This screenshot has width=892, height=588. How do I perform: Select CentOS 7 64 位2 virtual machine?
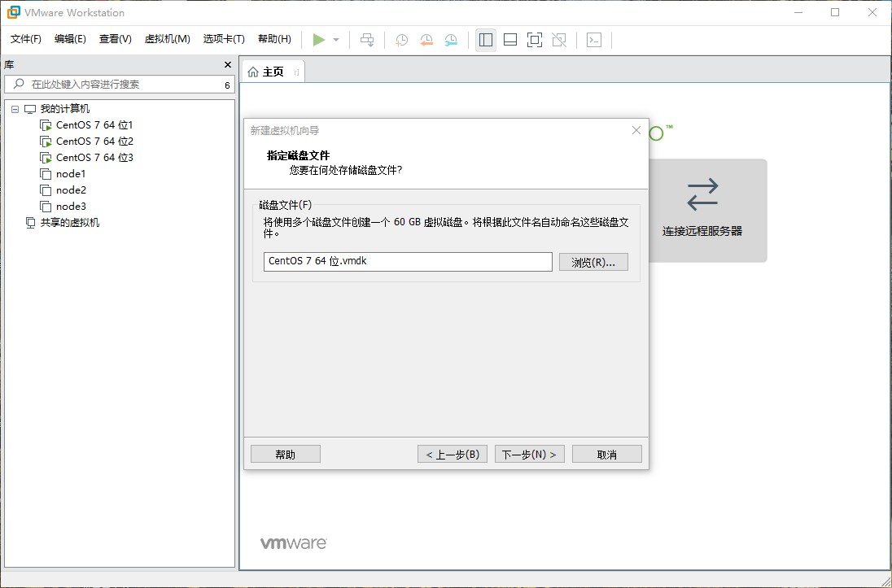click(94, 141)
